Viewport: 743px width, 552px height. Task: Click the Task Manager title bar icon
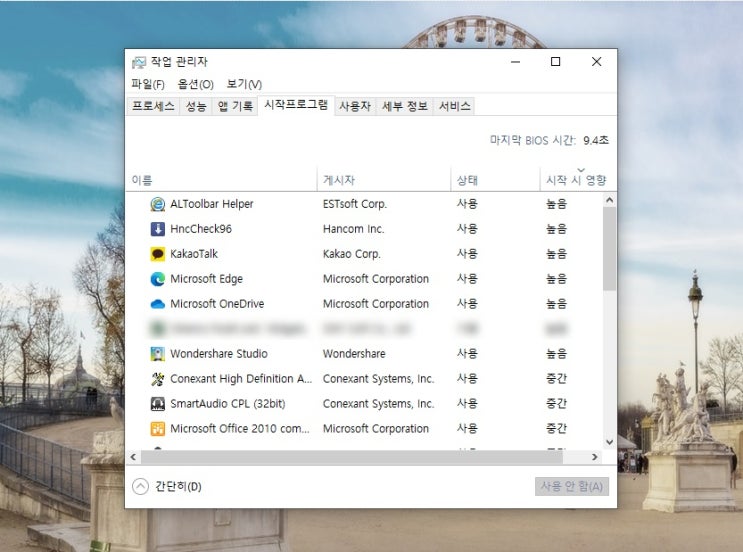click(139, 62)
